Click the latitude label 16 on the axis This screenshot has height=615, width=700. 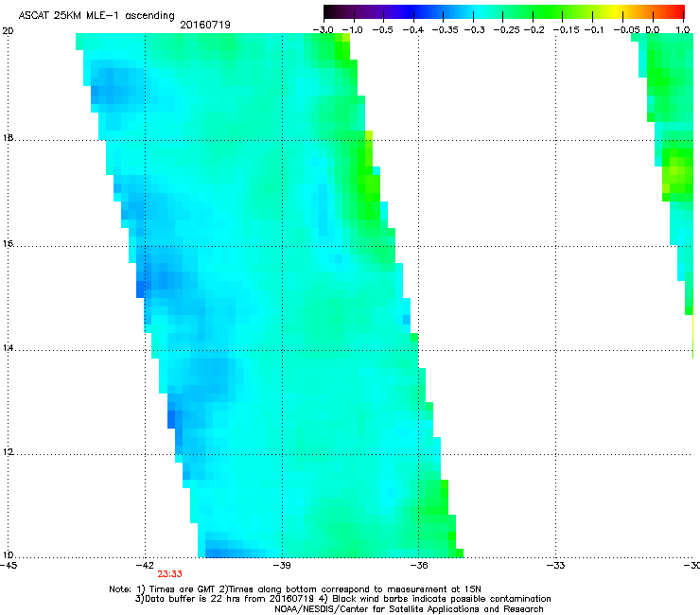coord(8,244)
